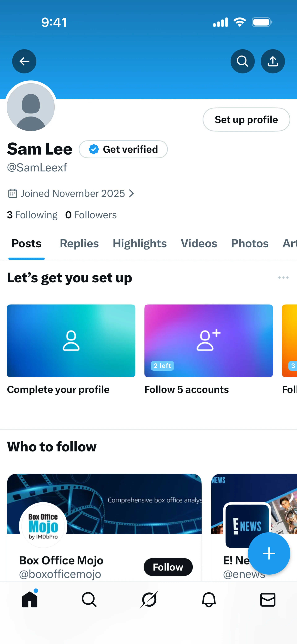Viewport: 297px width, 644px height.
Task: Open profile search magnifier icon
Action: 242,61
